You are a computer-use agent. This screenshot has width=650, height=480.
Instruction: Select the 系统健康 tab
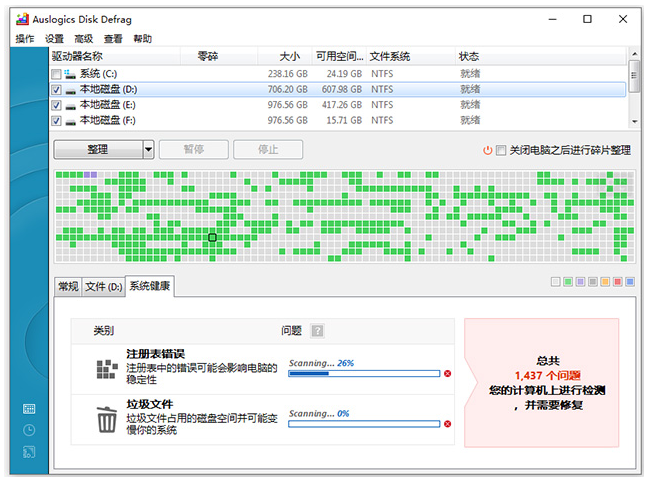150,286
